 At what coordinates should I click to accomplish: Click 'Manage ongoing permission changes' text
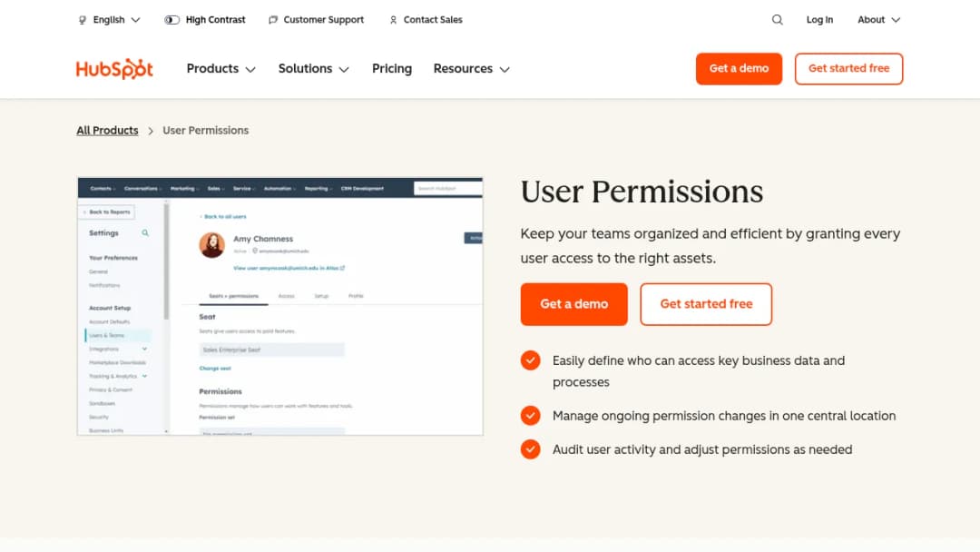[724, 416]
